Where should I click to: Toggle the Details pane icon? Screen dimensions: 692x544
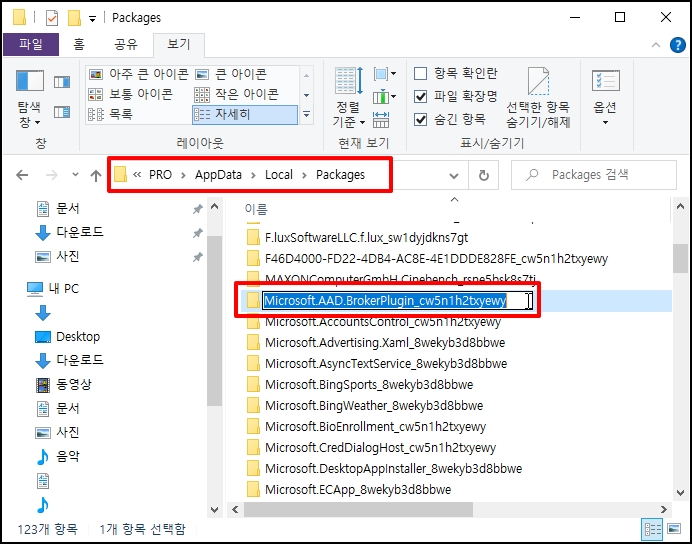click(x=62, y=112)
